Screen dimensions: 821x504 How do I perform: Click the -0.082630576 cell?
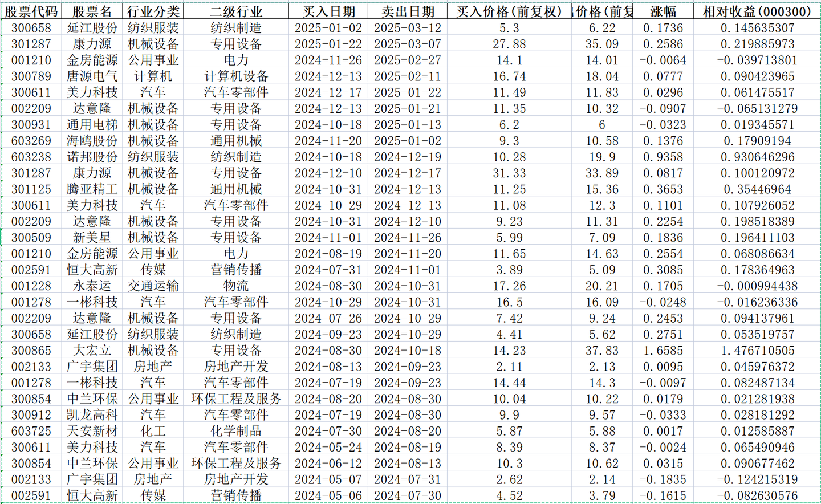(x=757, y=496)
